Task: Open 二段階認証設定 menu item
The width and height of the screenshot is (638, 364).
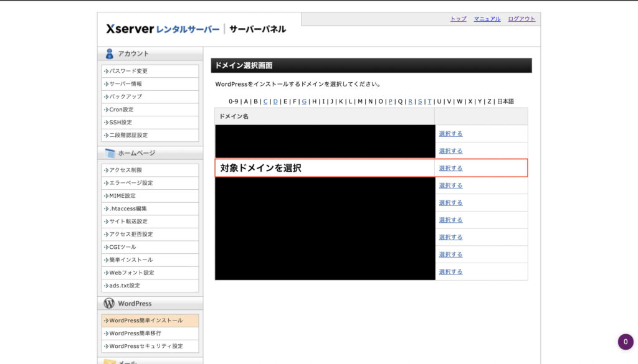Action: pyautogui.click(x=150, y=135)
